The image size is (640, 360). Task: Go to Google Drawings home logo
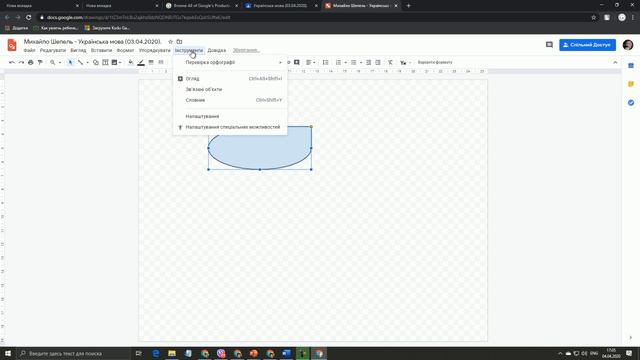(x=12, y=45)
